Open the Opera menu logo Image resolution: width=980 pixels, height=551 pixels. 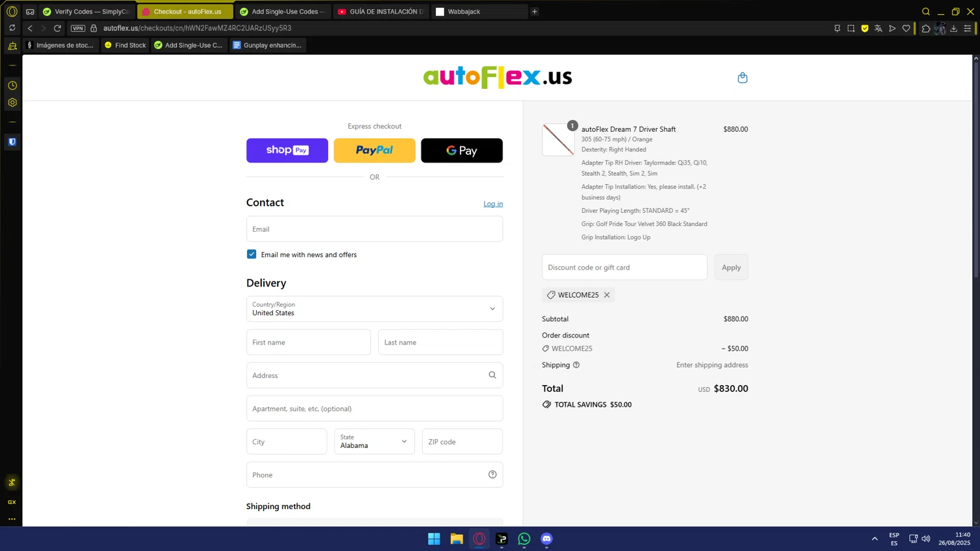[x=12, y=11]
